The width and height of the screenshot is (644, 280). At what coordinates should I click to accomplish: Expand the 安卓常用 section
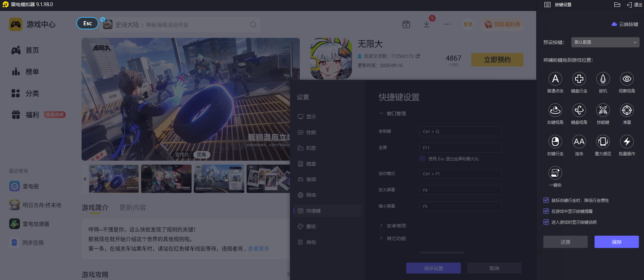tap(381, 226)
